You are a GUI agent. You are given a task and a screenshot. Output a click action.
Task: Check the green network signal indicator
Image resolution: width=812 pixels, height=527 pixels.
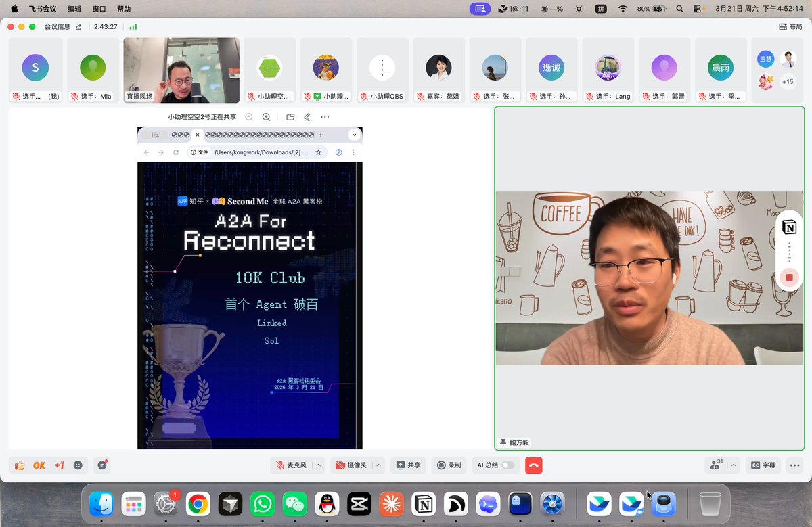(x=133, y=27)
